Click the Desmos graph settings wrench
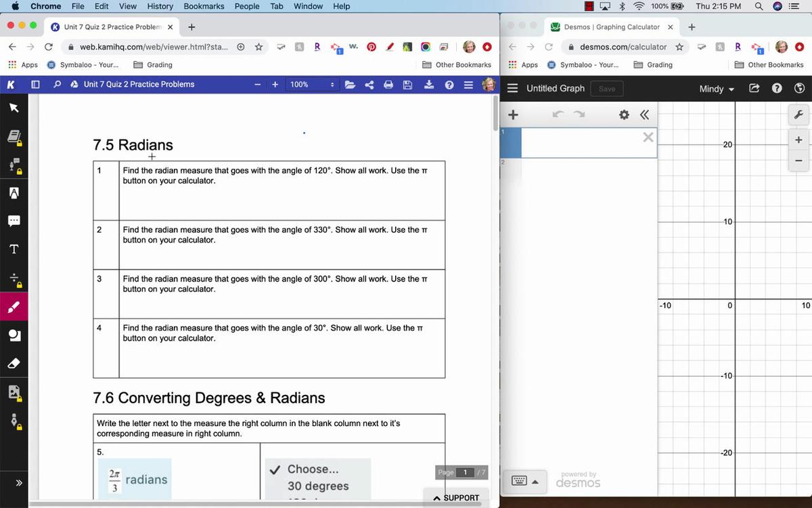The image size is (812, 508). tap(798, 115)
